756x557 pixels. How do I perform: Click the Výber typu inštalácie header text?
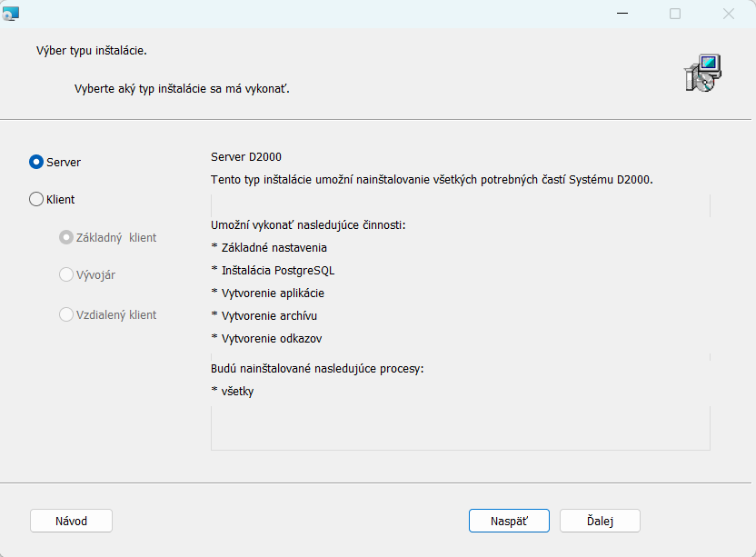91,50
